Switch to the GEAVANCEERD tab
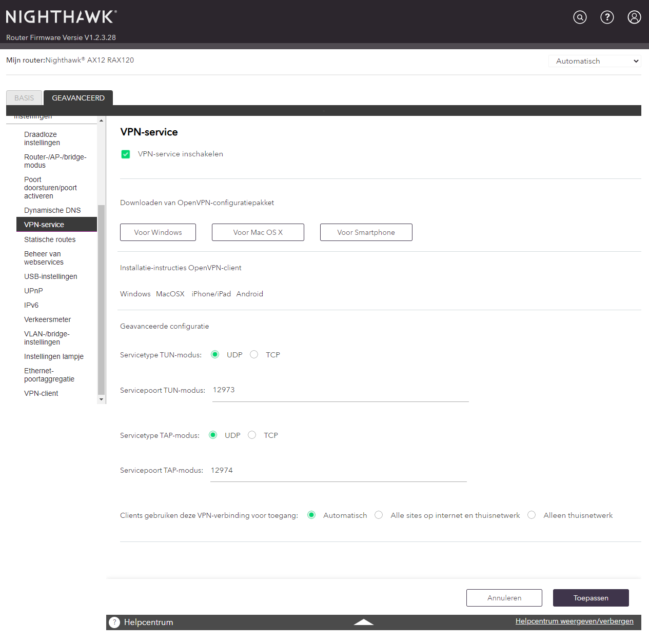The width and height of the screenshot is (649, 644). pos(78,98)
